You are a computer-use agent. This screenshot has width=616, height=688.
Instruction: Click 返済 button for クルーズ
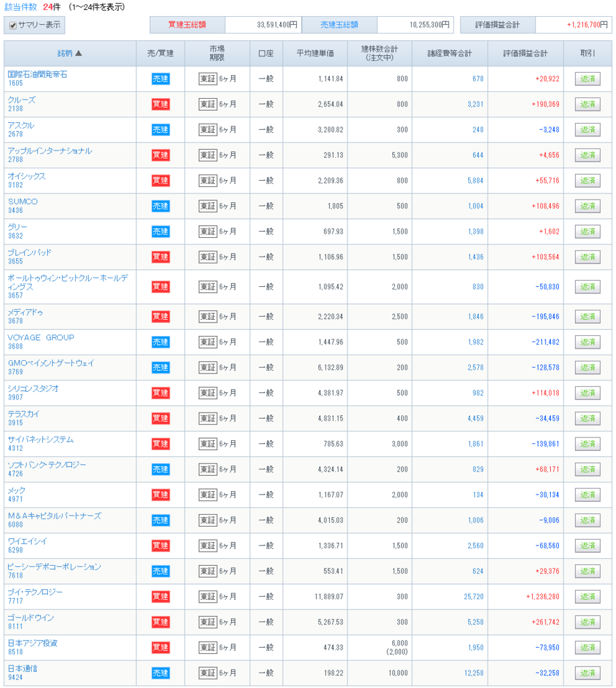[x=588, y=104]
